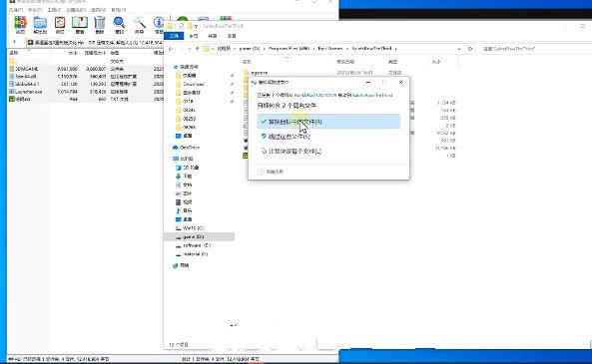Click WinRAR's Test toolbar icon
Image resolution: width=592 pixels, height=364 pixels.
coord(60,23)
